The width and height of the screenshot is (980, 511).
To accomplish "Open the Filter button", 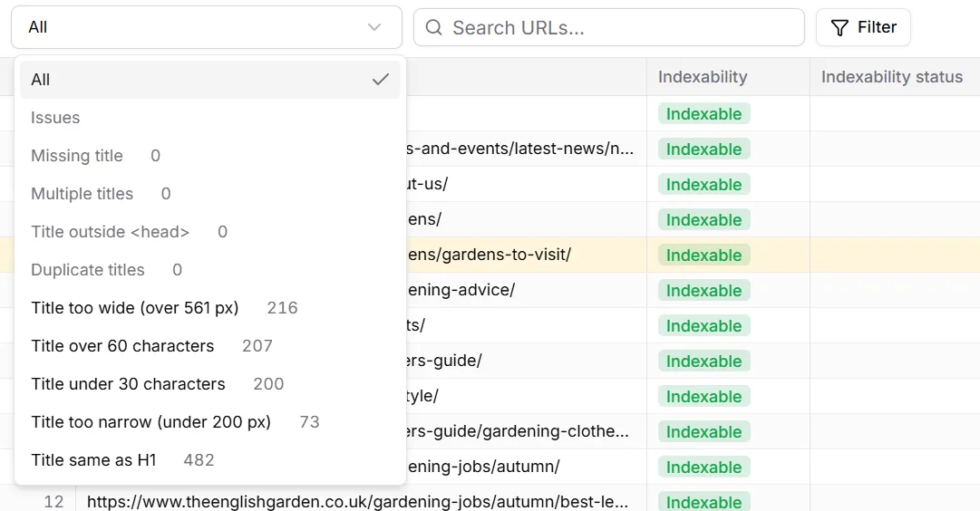I will pyautogui.click(x=863, y=27).
